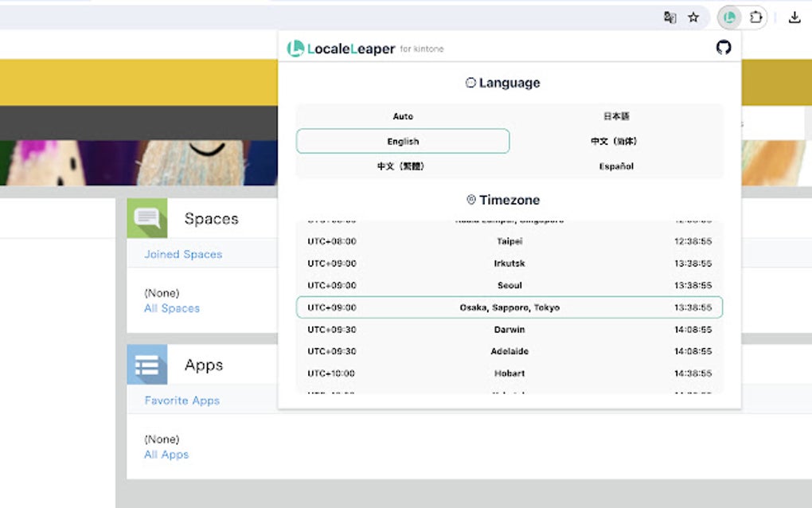The height and width of the screenshot is (508, 812).
Task: Click the translate page icon
Action: click(670, 18)
